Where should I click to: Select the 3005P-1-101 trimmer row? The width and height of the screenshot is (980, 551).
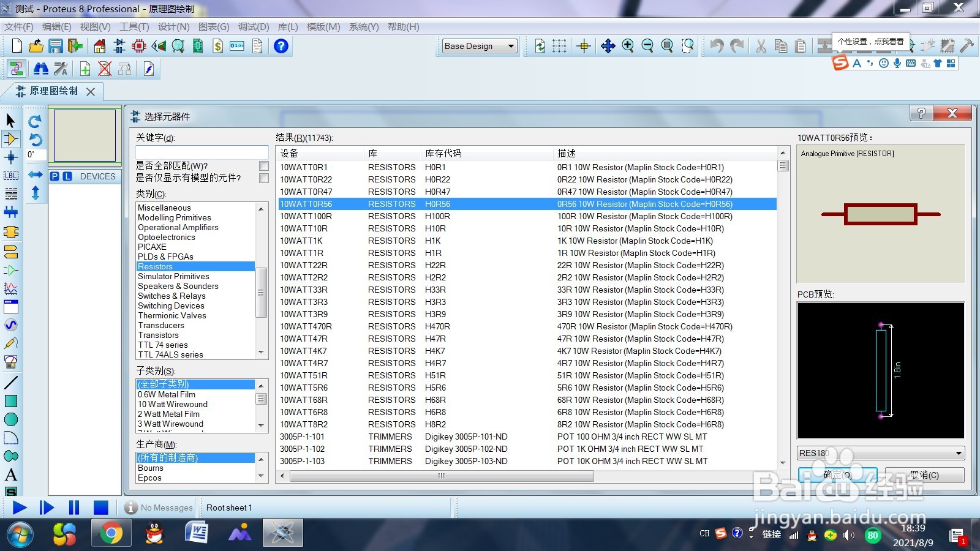pyautogui.click(x=527, y=437)
